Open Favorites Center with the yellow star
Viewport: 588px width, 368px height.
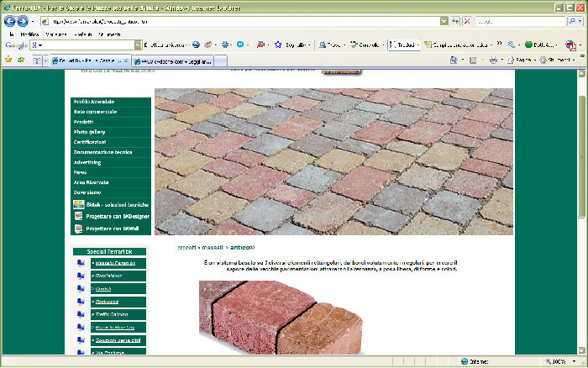(8, 60)
